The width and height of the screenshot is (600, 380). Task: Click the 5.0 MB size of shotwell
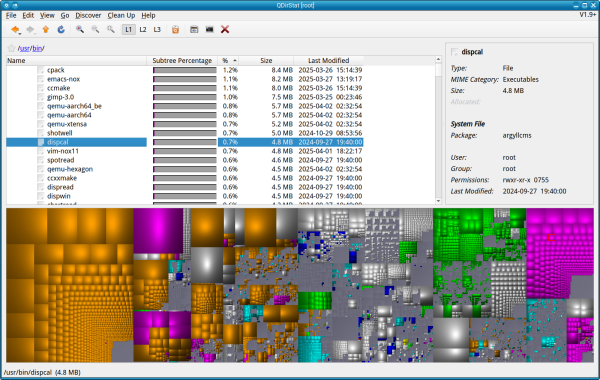tap(282, 133)
